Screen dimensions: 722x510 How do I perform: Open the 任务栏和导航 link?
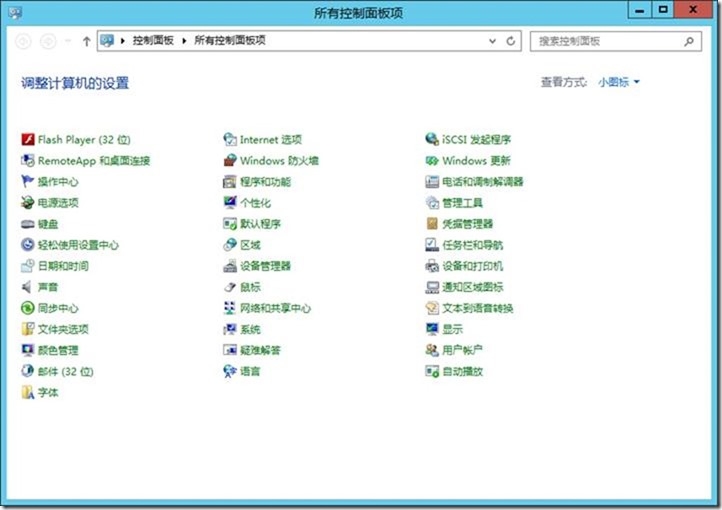click(472, 245)
